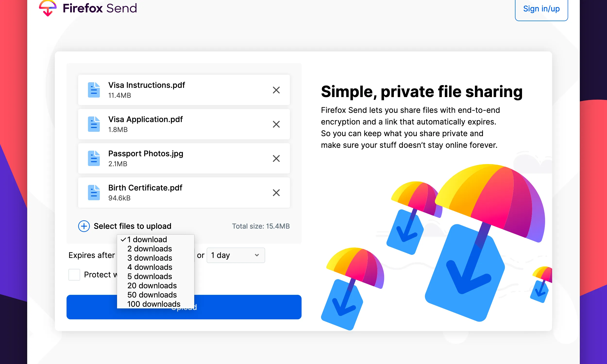Image resolution: width=607 pixels, height=364 pixels.
Task: Select 1 download option
Action: (x=156, y=240)
